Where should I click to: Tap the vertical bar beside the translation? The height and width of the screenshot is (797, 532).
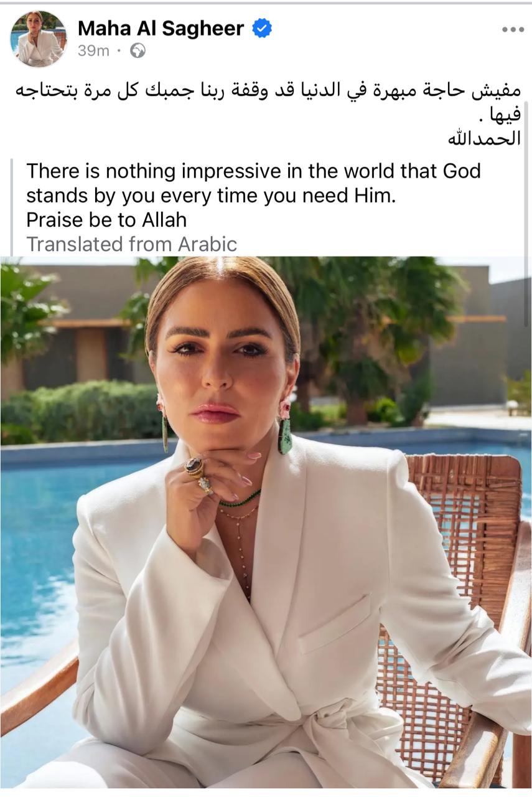[12, 207]
